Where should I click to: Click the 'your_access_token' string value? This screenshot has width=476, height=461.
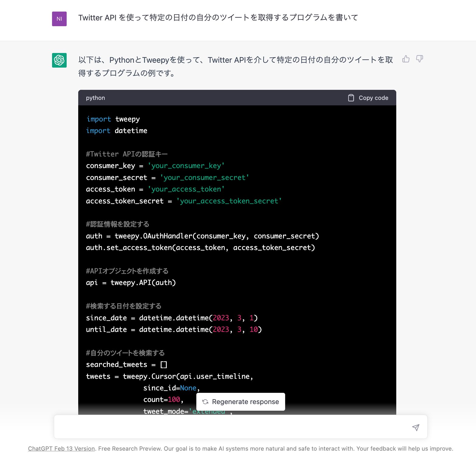click(186, 189)
